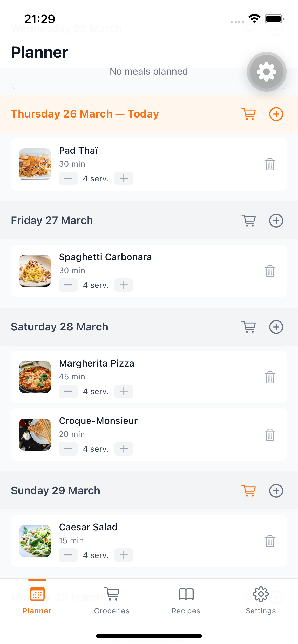Open the Margherita Pizza thumbnail
Viewport: 298px width, 644px height.
pos(35,377)
